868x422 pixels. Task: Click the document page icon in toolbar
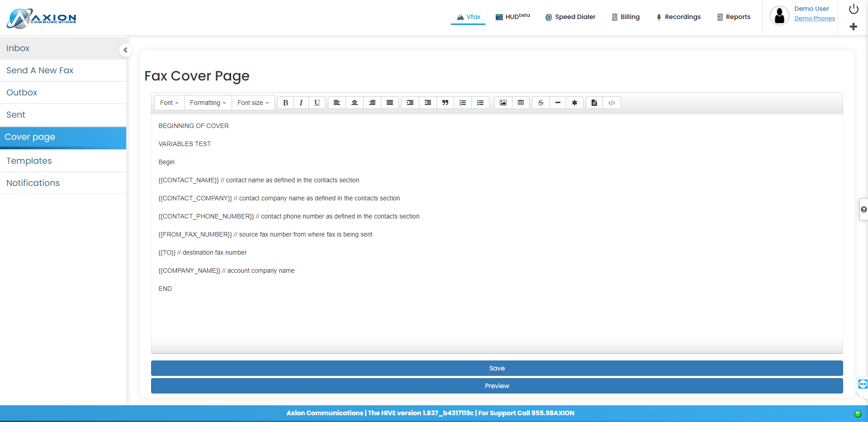(x=594, y=103)
